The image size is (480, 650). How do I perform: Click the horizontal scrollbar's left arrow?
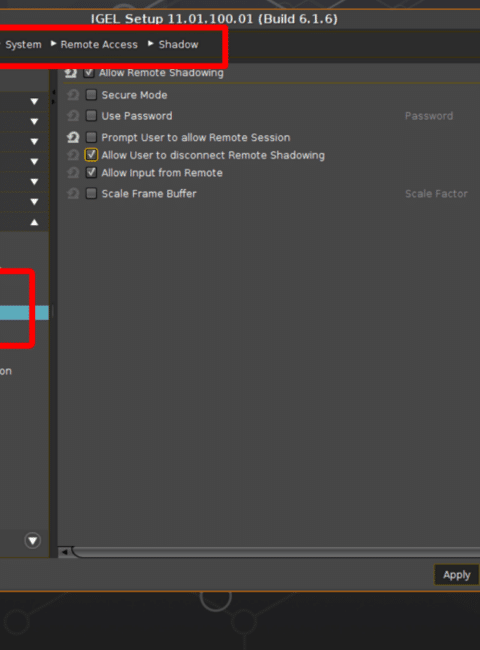[64, 552]
